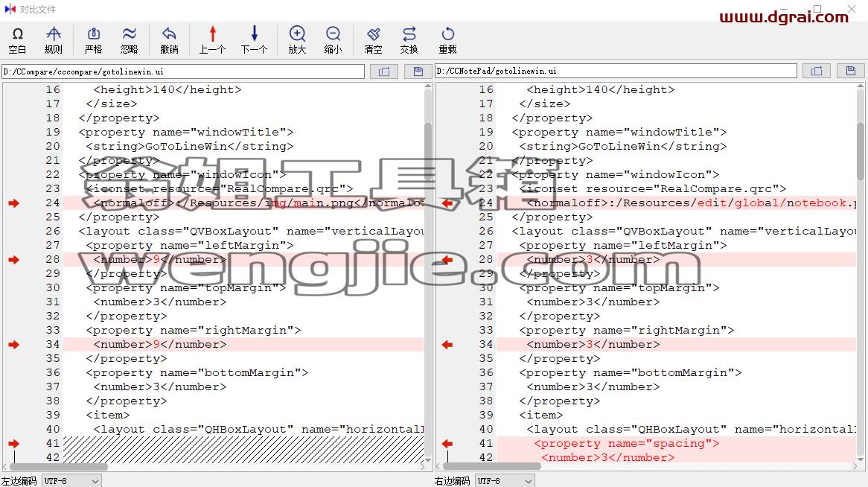Screen dimensions: 868x487
Task: Click the left pane horizontal scrollbar thumb
Action: pyautogui.click(x=60, y=467)
